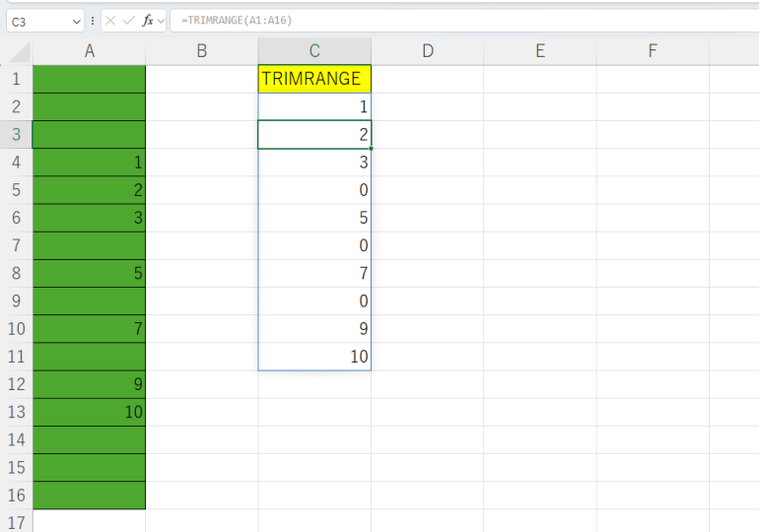Screen dimensions: 759x532
Task: Open the Name Box dropdown arrow
Action: coord(77,21)
